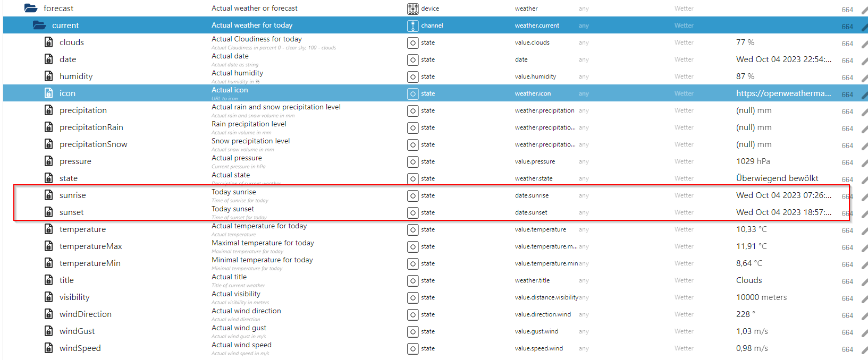This screenshot has height=360, width=868.
Task: Click the visibility state file icon
Action: pos(49,297)
